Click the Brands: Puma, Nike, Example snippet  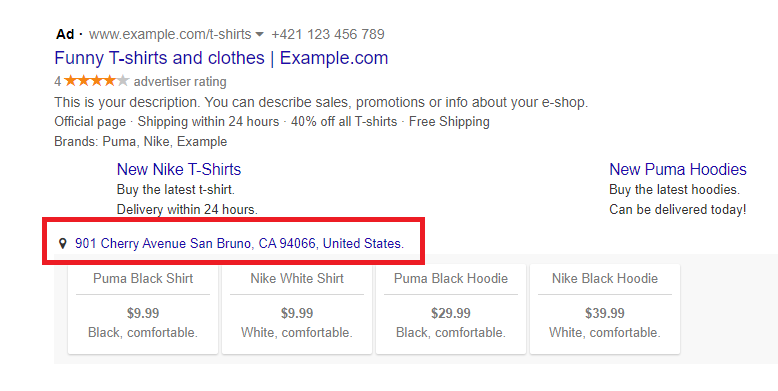pos(140,141)
